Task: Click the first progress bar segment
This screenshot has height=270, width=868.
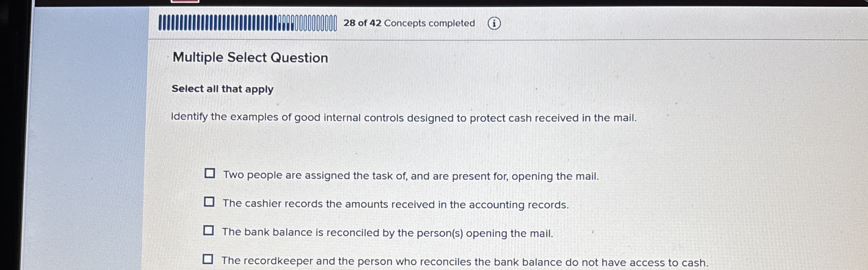Action: [161, 23]
